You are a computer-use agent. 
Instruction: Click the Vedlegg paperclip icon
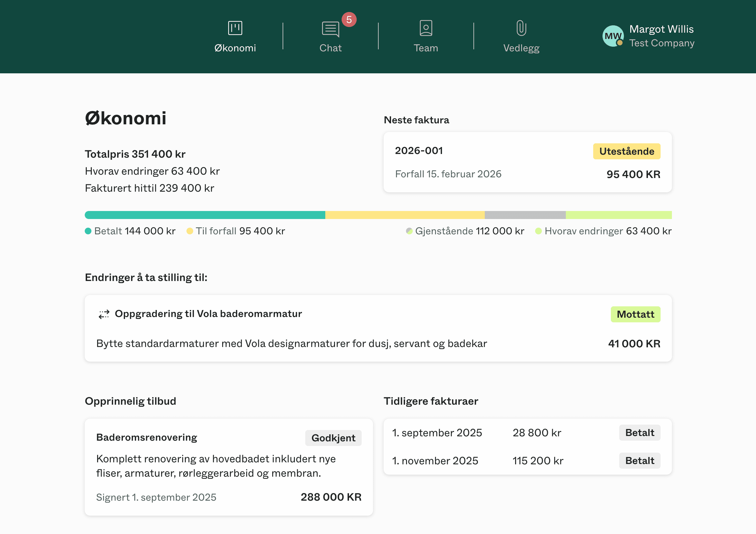tap(521, 28)
